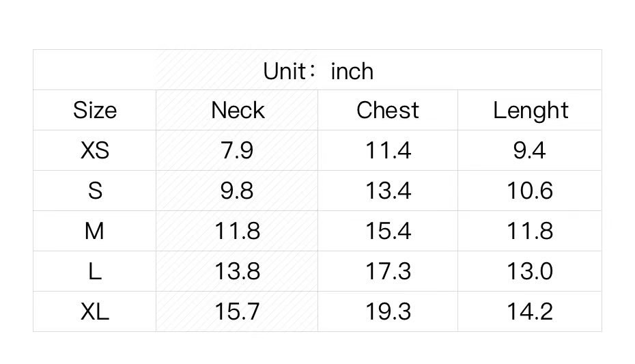Click the S chest value 13.4

coord(388,191)
